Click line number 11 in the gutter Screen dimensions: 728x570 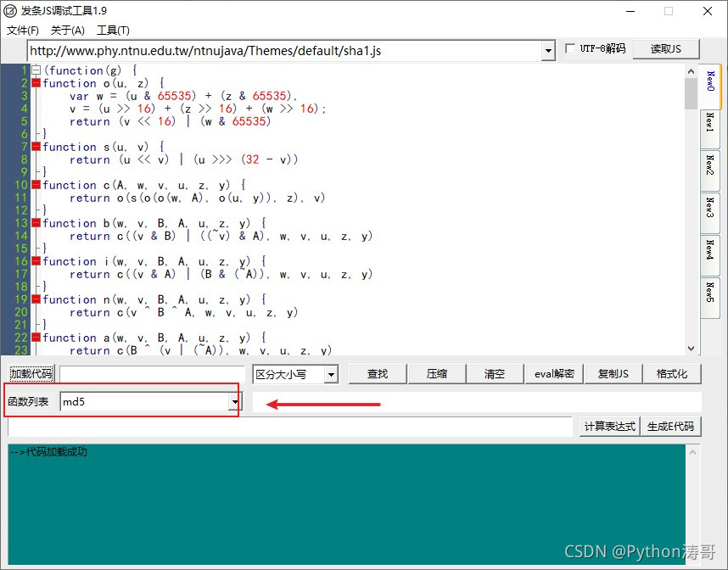point(21,198)
